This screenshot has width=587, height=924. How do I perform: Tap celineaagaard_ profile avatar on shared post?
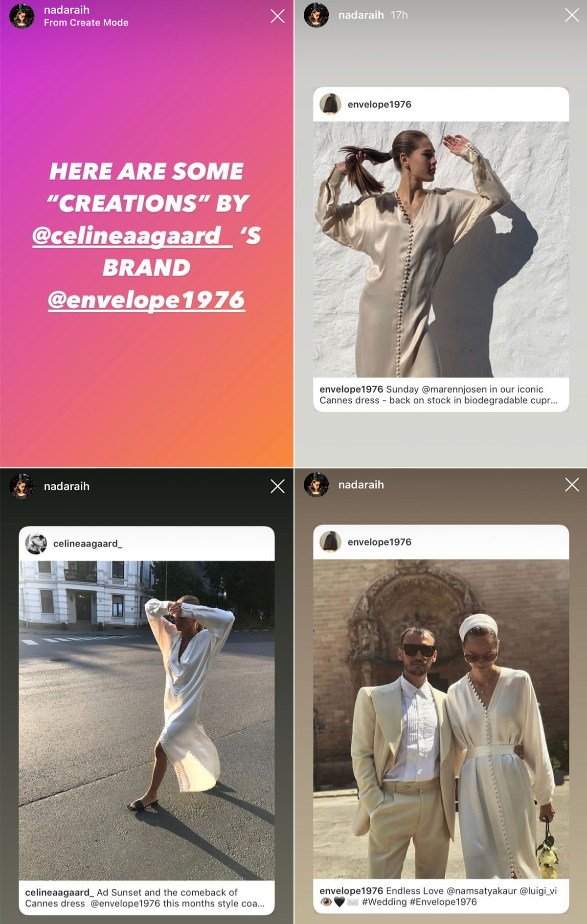tap(36, 543)
